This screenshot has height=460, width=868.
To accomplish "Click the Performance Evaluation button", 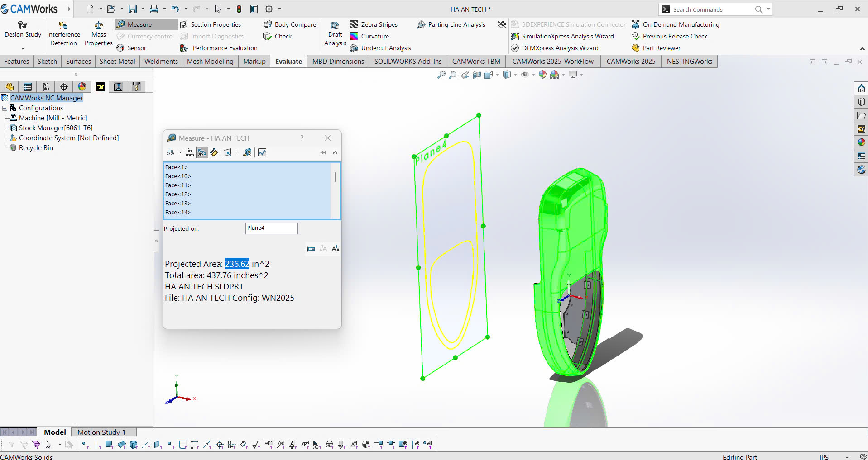I will tap(219, 48).
